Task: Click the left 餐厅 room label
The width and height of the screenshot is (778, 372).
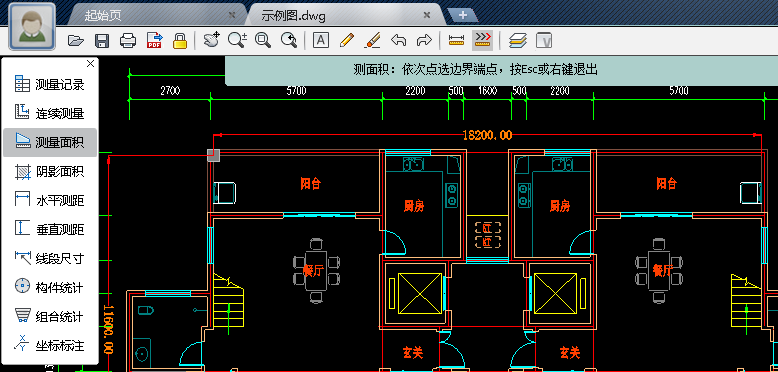Action: click(313, 271)
